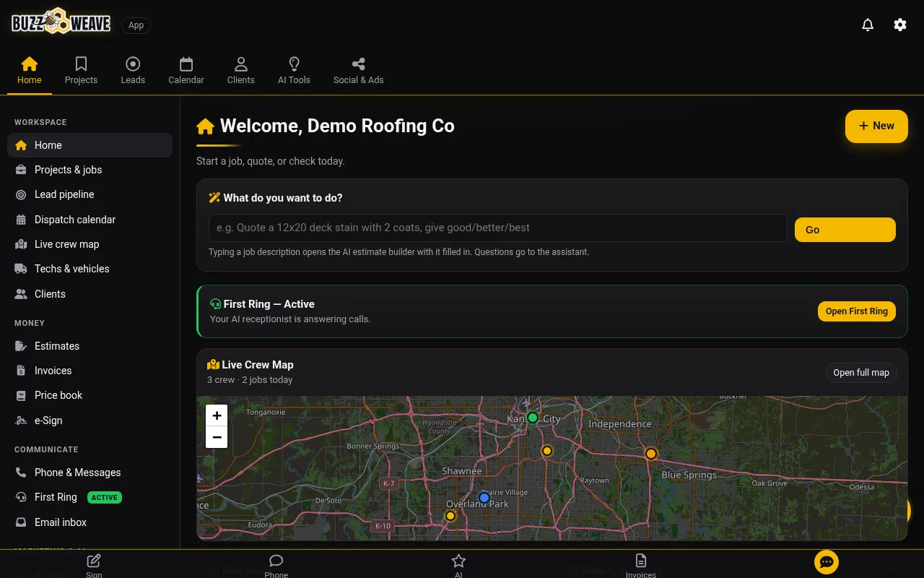Open Lead pipeline in sidebar

(x=90, y=194)
